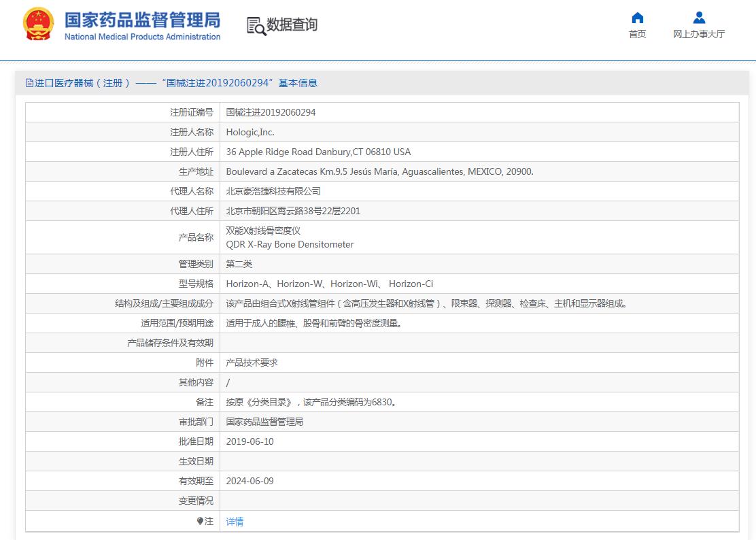The width and height of the screenshot is (756, 540).
Task: Click the 国家药品监督管理局 site title
Action: [x=143, y=20]
